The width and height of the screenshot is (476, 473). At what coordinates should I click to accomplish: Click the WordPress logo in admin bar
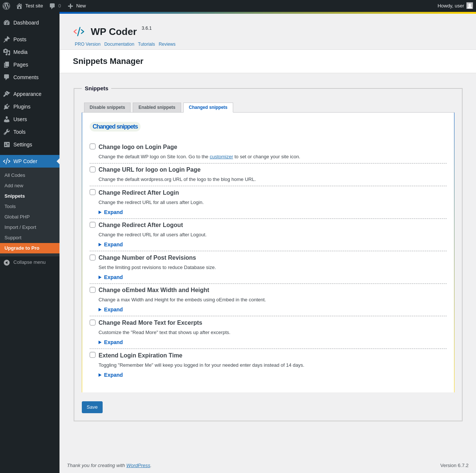pos(6,6)
